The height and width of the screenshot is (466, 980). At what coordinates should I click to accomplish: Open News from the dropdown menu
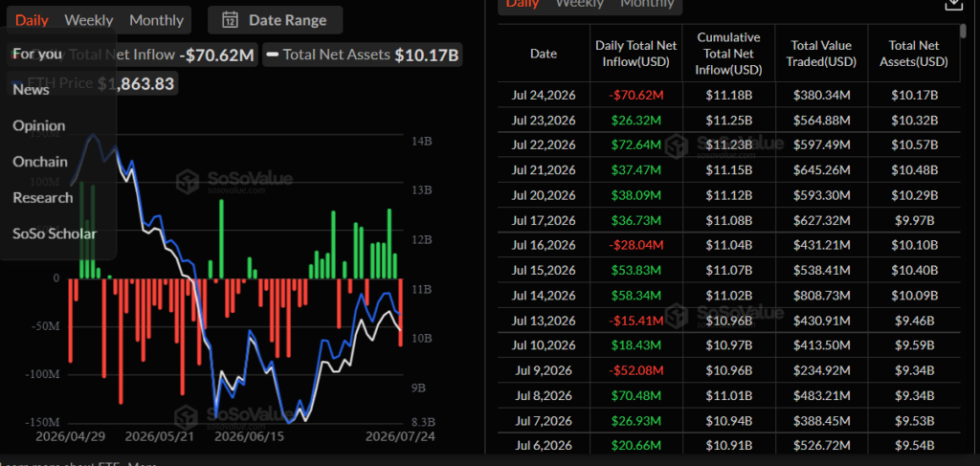[31, 90]
